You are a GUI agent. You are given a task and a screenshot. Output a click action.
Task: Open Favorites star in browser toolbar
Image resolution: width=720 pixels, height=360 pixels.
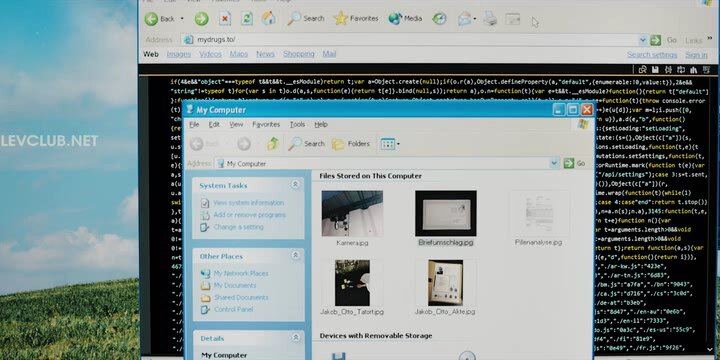point(341,18)
